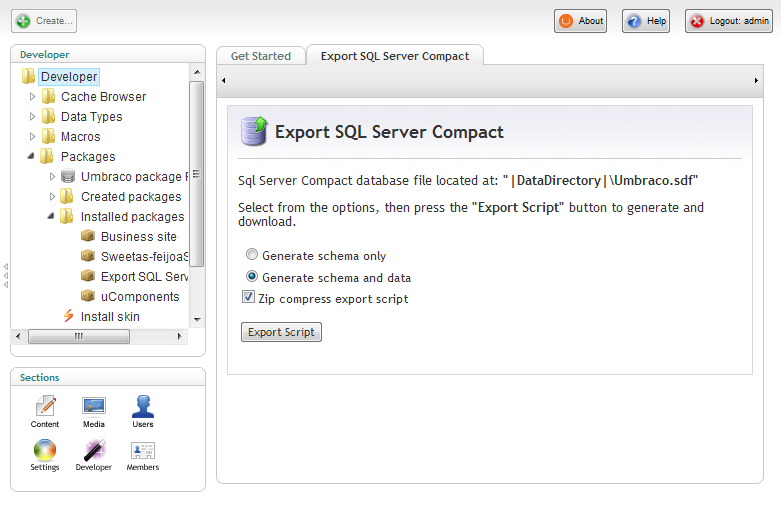Click the Install skin lightning icon
The height and width of the screenshot is (507, 781).
coord(68,316)
